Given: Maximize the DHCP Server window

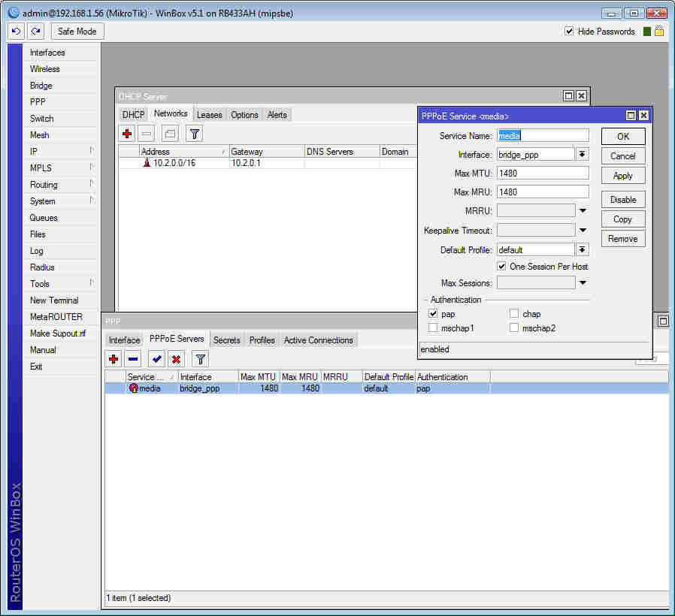Looking at the screenshot, I should pos(568,95).
